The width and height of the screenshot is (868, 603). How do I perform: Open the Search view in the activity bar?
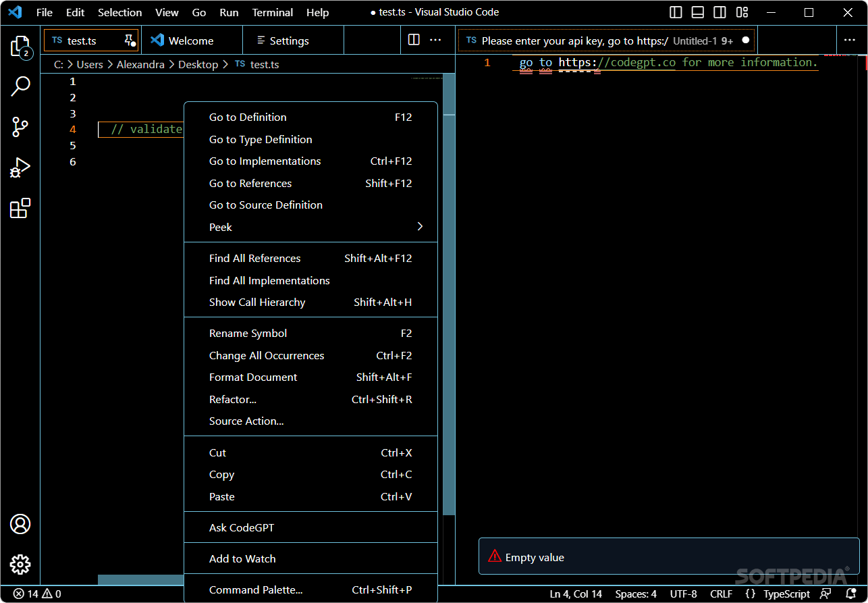point(20,86)
